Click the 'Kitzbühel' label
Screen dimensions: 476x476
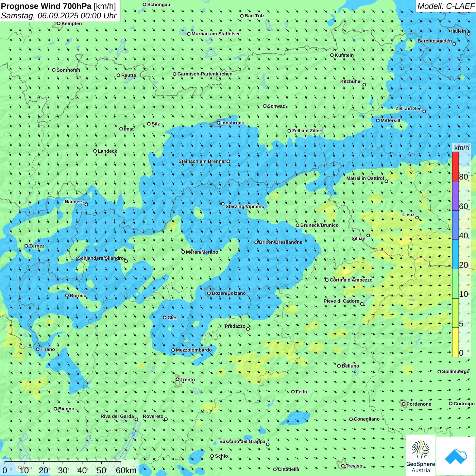click(x=351, y=81)
